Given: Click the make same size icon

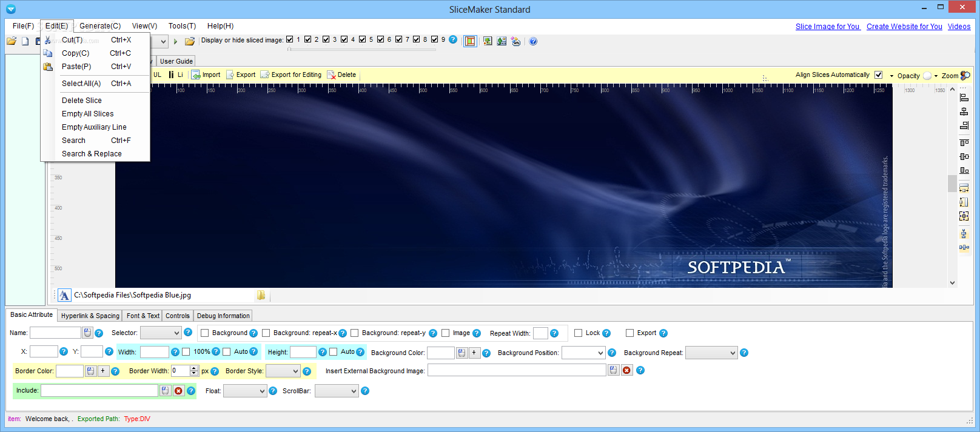Looking at the screenshot, I should point(964,216).
